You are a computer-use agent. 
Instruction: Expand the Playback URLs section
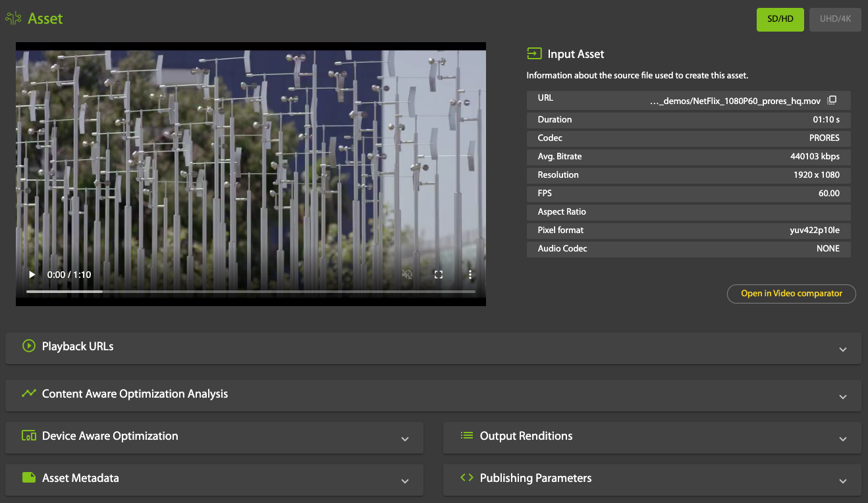842,349
